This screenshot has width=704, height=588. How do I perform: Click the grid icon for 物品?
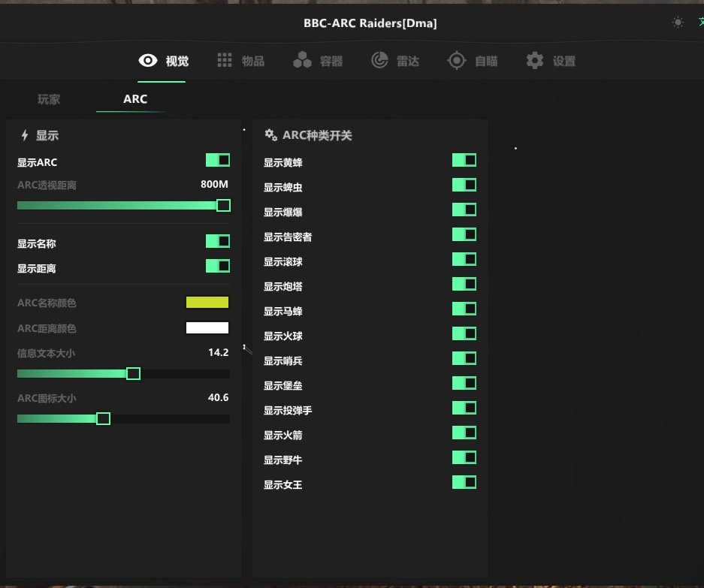(x=225, y=61)
